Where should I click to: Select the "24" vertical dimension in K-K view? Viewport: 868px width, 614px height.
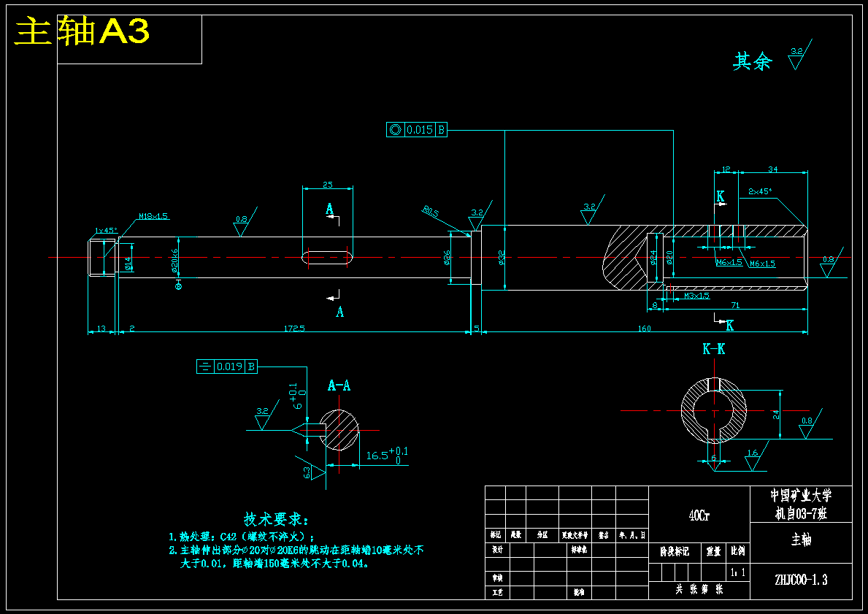coord(776,414)
